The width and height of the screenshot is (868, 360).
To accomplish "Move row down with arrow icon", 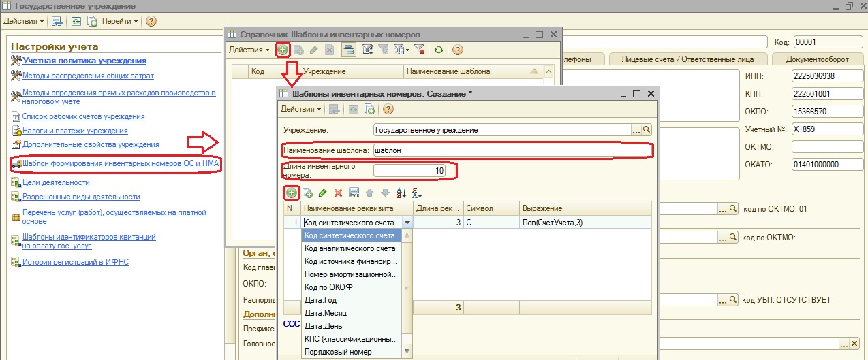I will coord(385,193).
